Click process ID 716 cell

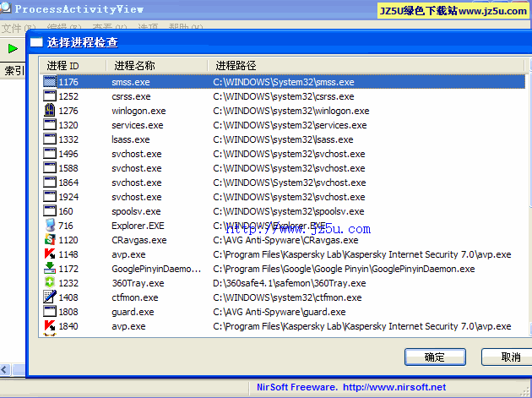(66, 226)
